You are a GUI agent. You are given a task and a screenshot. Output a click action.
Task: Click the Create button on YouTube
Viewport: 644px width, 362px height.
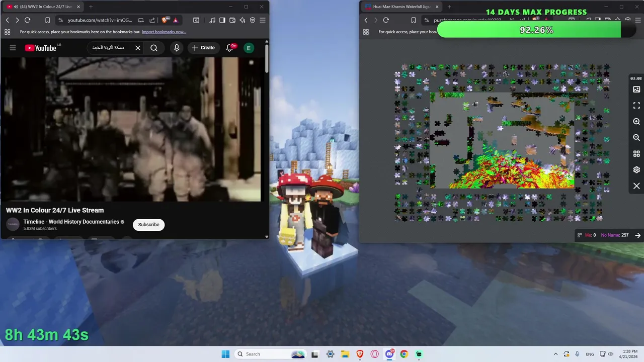(x=203, y=48)
